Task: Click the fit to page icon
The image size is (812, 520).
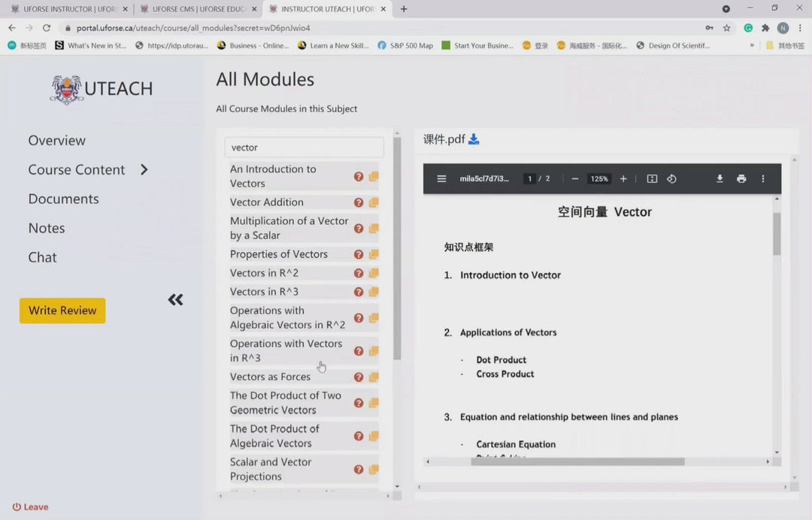Action: 652,179
